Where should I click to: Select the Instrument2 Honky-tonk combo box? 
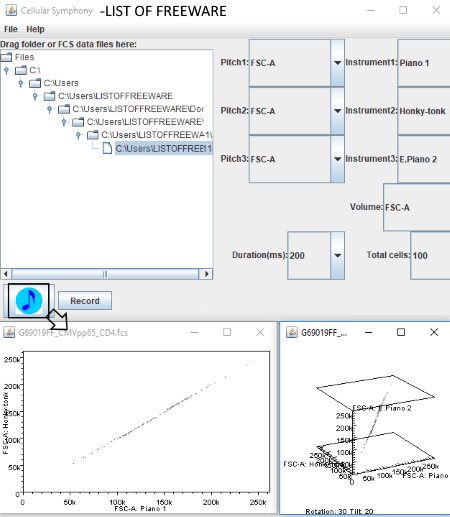(x=424, y=111)
